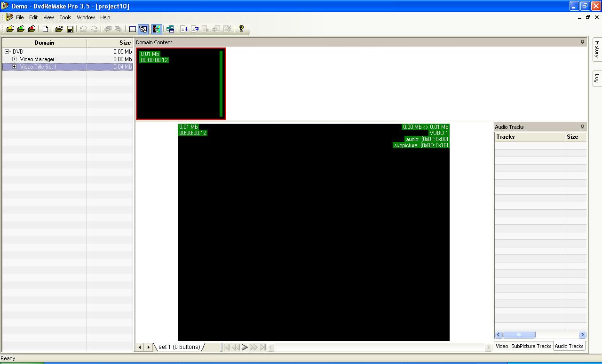Open the Tools menu
602x364 pixels.
(x=65, y=17)
